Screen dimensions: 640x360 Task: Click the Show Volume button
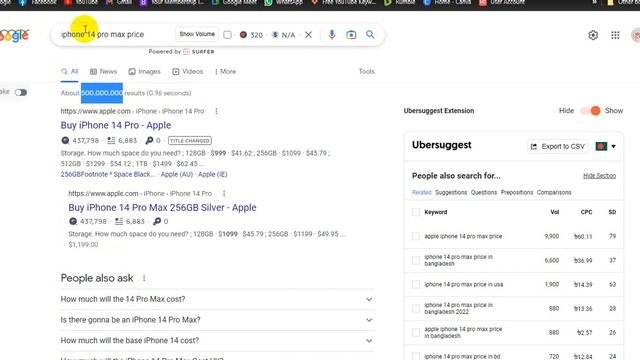197,34
